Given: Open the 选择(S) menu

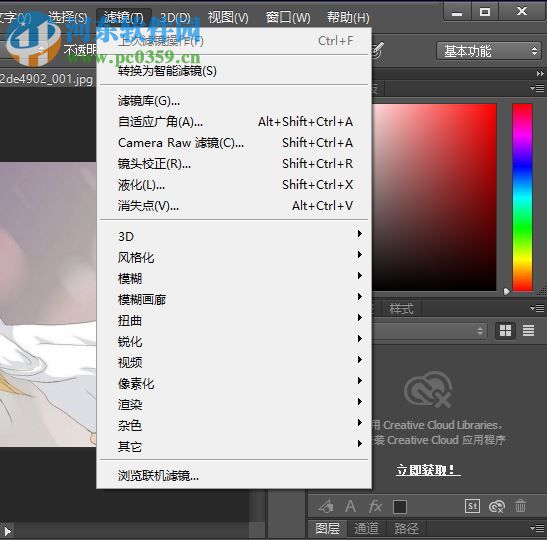Looking at the screenshot, I should (68, 17).
